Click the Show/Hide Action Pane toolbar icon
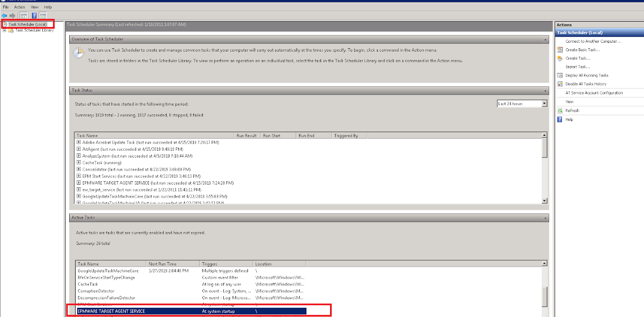Screen dimensions: 644x317 coord(43,16)
